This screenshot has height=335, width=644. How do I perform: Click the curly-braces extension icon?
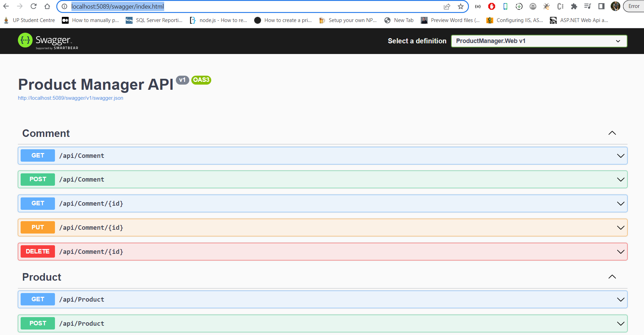click(478, 6)
